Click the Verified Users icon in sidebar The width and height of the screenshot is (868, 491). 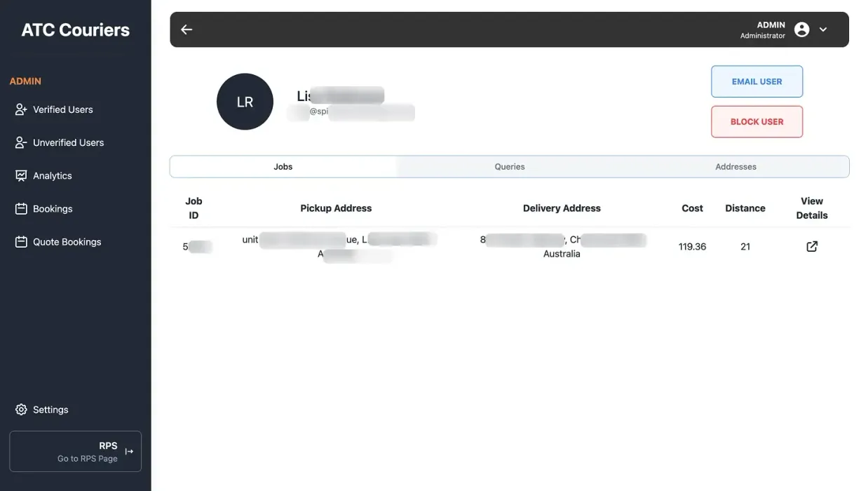[x=21, y=109]
